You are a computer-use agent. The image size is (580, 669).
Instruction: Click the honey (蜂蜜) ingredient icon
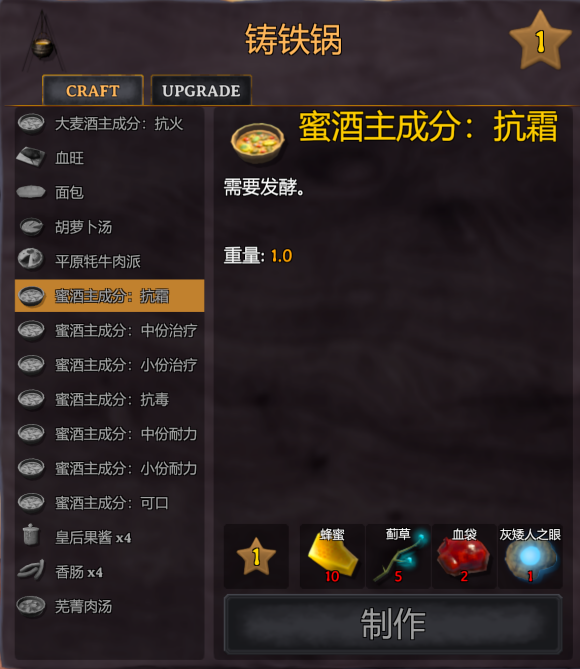coord(332,556)
